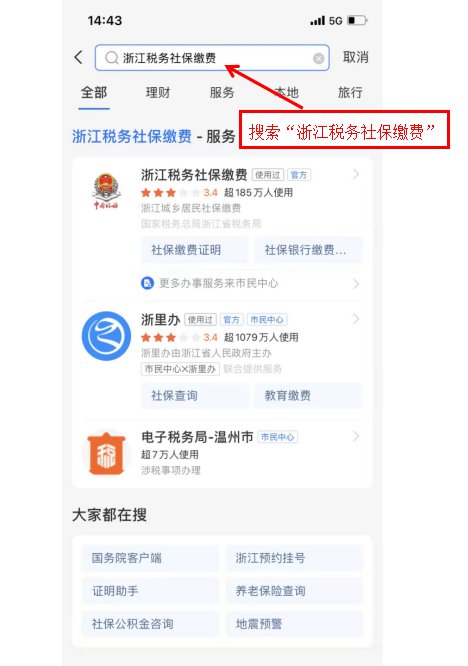Expand 更多办事服务来市民中心 chevron
Image resolution: width=468 pixels, height=666 pixels.
(356, 284)
